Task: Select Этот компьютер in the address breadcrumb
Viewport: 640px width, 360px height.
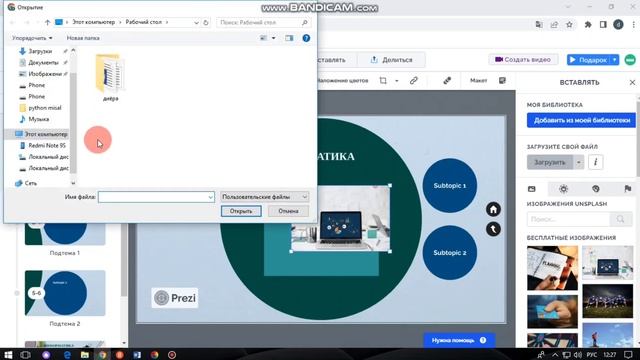Action: (x=93, y=22)
